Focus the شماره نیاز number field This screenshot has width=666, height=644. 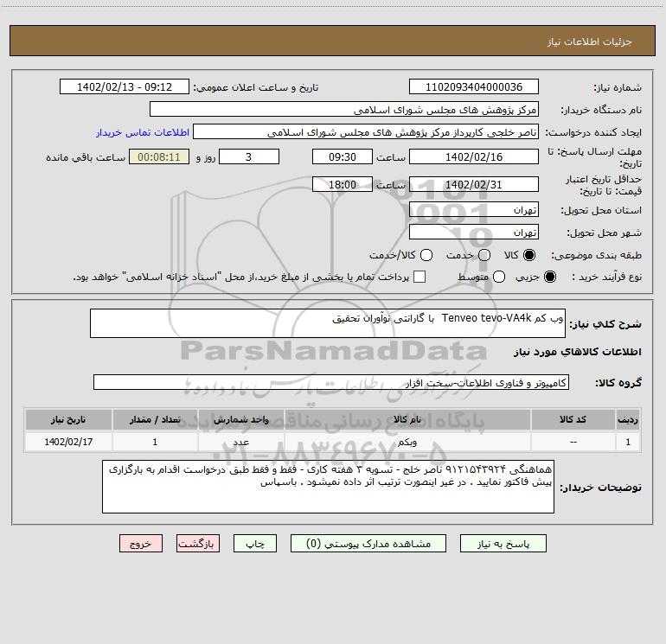474,87
